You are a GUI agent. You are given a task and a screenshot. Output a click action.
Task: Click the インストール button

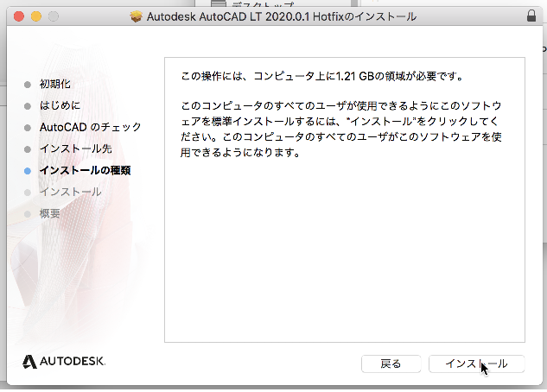point(476,364)
